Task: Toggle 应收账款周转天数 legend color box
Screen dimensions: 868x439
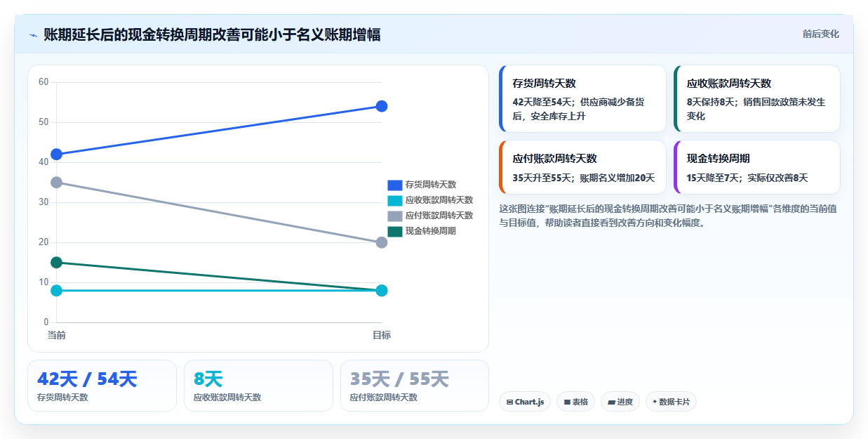Action: (395, 200)
